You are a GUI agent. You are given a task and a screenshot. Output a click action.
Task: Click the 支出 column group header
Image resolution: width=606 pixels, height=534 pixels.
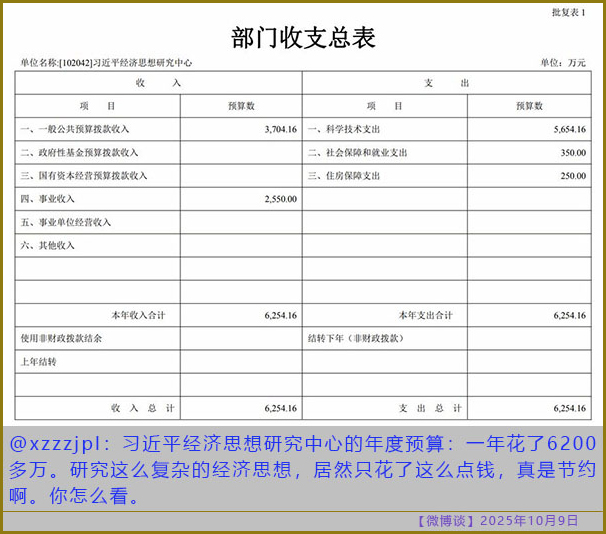pos(446,83)
